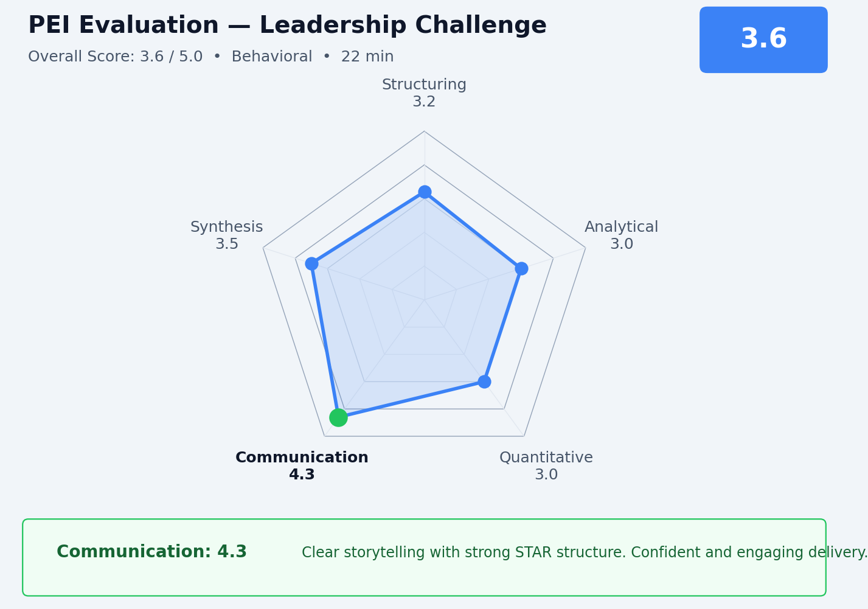Click the outer pentagon's top vertex
This screenshot has height=609, width=868.
click(425, 131)
